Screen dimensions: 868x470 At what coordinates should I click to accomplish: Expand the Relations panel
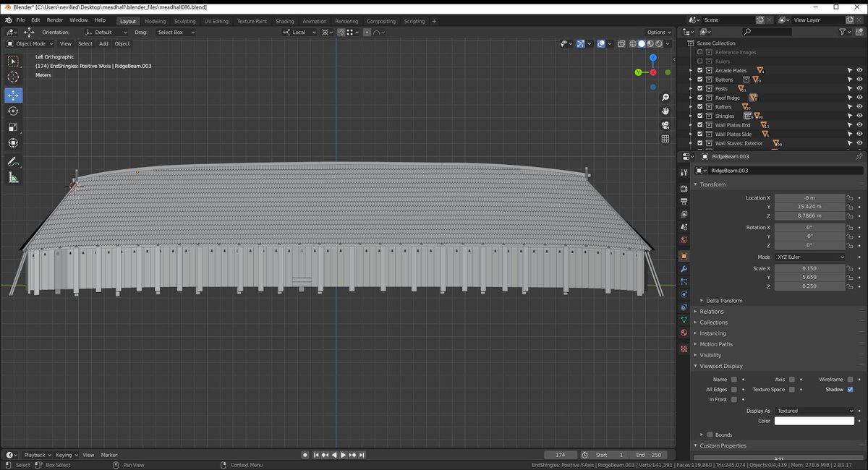(712, 311)
